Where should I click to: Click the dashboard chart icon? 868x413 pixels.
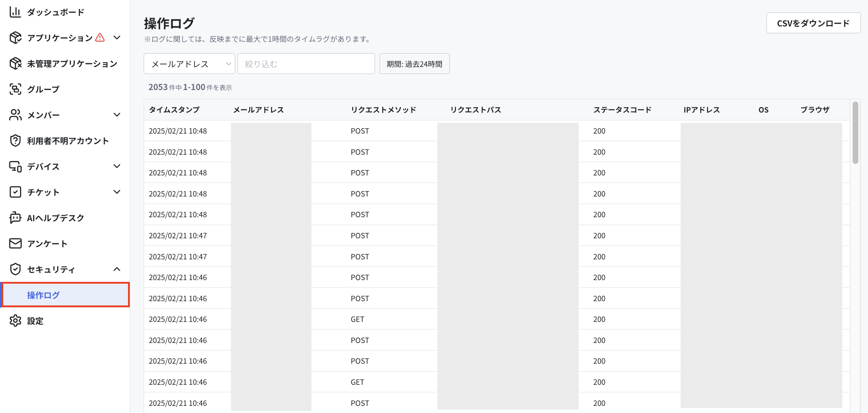pyautogui.click(x=15, y=12)
